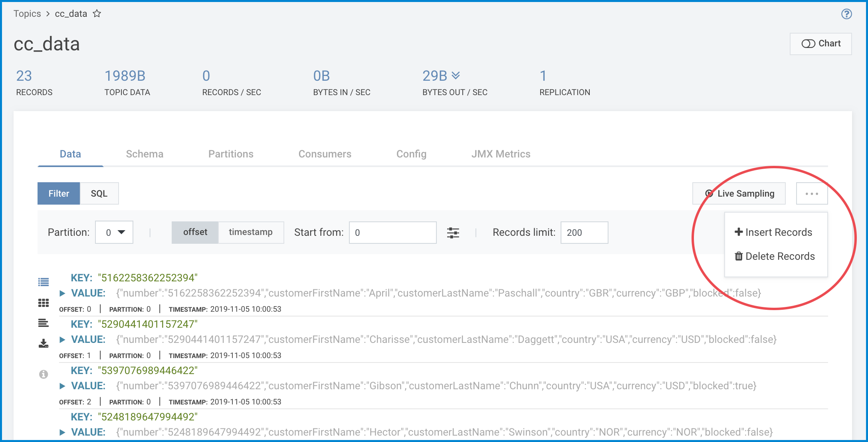The image size is (868, 442).
Task: Open the Consumers tab
Action: click(325, 154)
